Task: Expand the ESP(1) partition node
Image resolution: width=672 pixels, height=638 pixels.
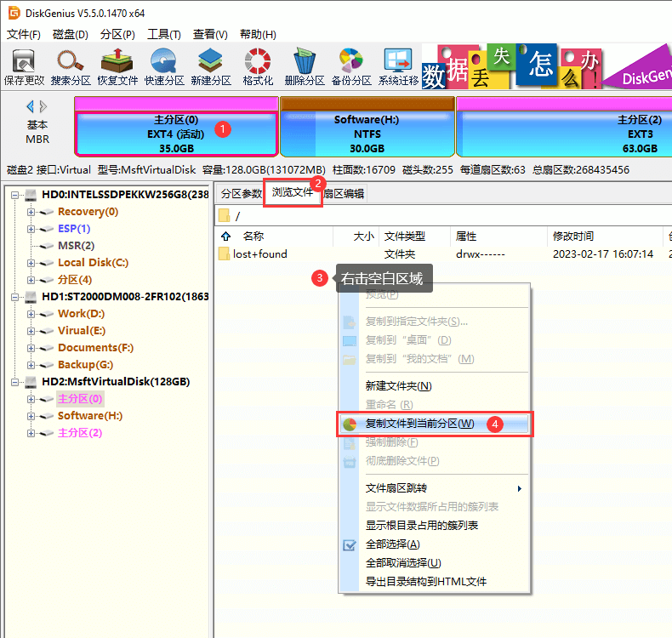Action: coord(31,229)
